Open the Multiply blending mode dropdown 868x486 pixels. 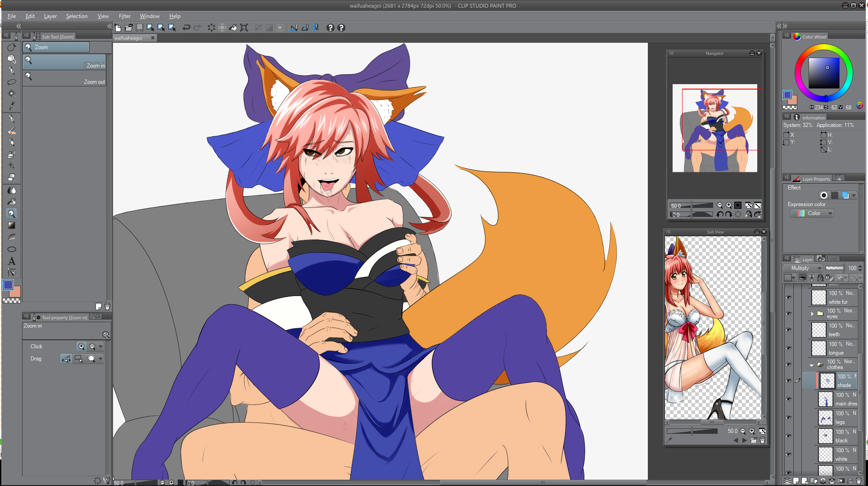coord(804,268)
